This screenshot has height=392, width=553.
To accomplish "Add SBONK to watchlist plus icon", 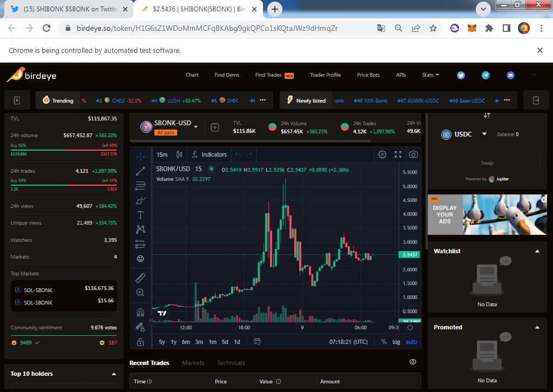I will [x=215, y=127].
